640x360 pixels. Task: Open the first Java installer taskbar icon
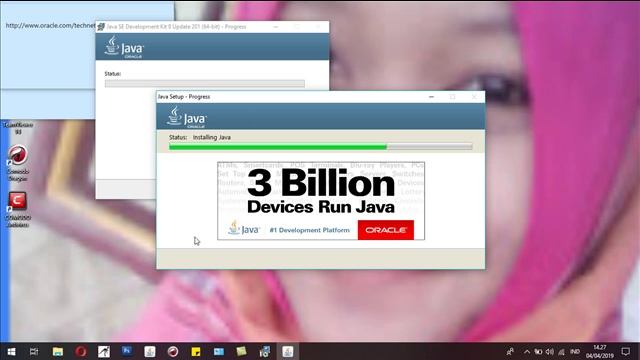click(150, 351)
